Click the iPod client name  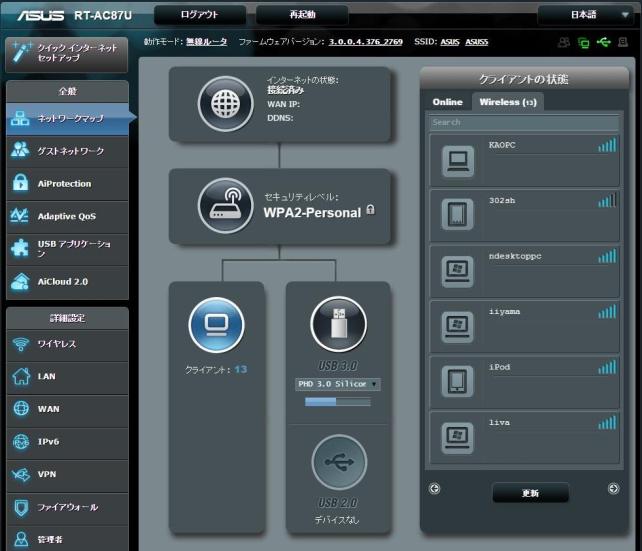[499, 367]
